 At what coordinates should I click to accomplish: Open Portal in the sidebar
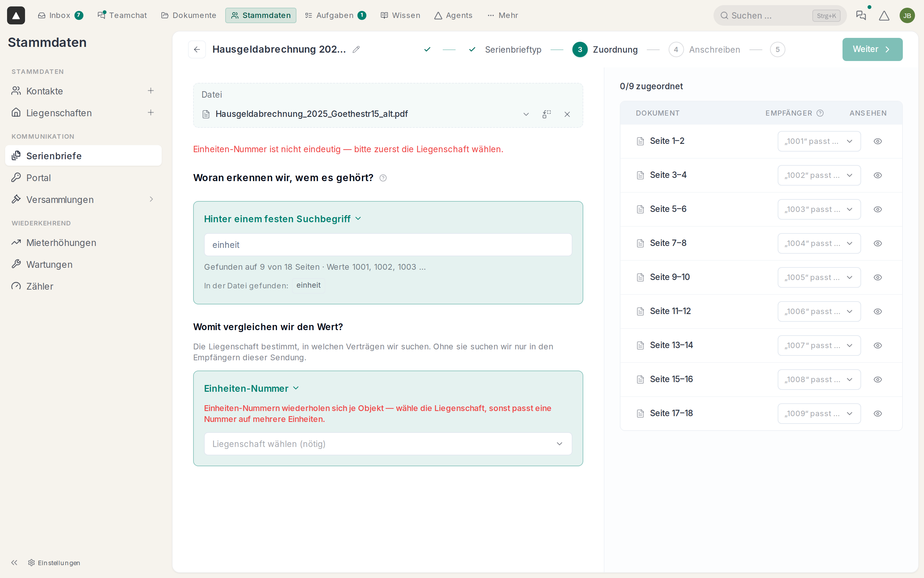83,178
